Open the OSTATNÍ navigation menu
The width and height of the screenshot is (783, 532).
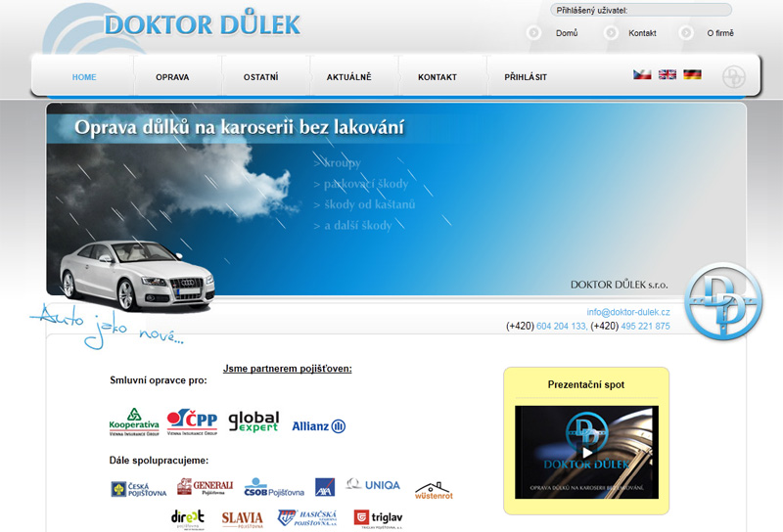point(261,77)
